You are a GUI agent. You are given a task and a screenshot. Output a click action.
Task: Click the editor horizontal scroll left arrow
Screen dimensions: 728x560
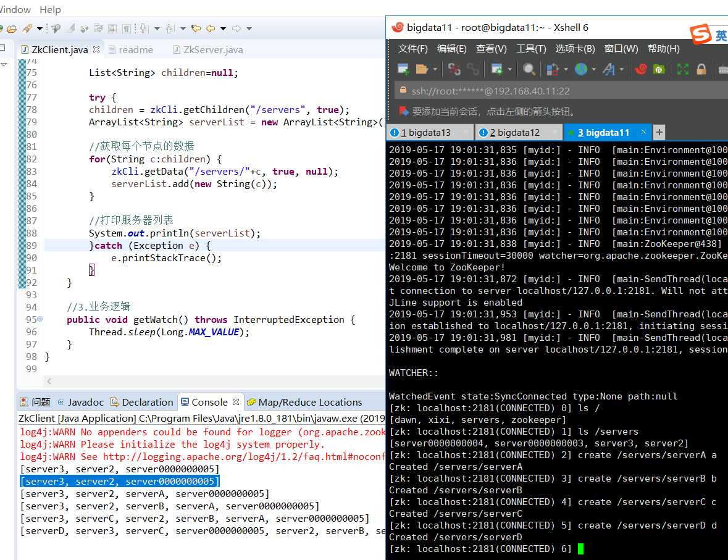pyautogui.click(x=49, y=381)
